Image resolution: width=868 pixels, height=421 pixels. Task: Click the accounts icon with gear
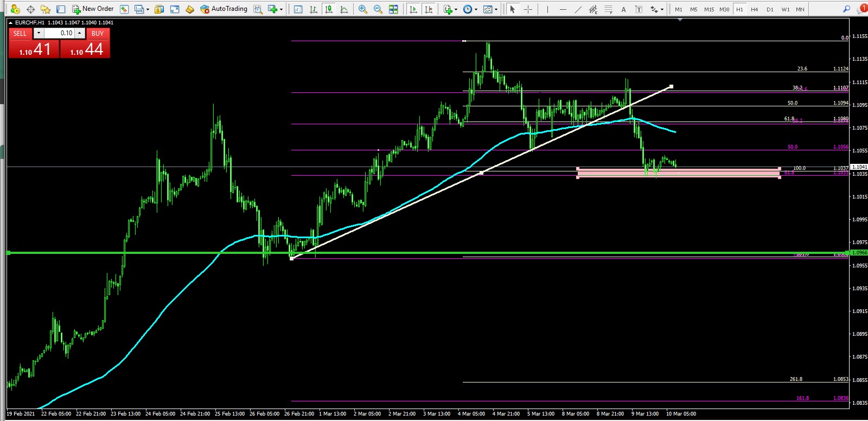tap(15, 9)
